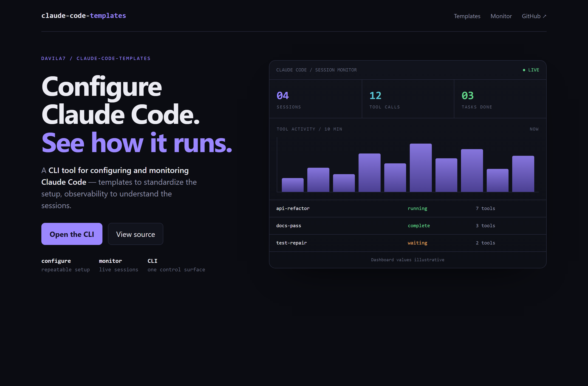Viewport: 588px width, 386px height.
Task: Click the tallest bar in the activity chart
Action: [421, 167]
